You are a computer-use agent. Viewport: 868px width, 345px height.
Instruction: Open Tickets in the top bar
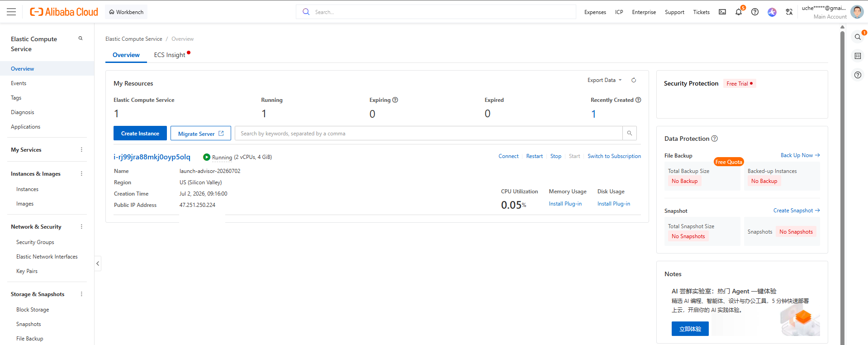point(702,12)
